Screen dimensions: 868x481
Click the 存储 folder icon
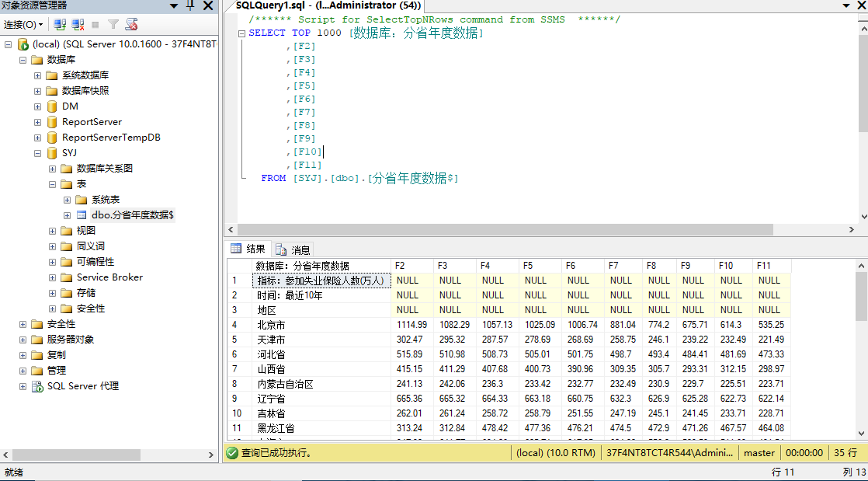[x=67, y=293]
